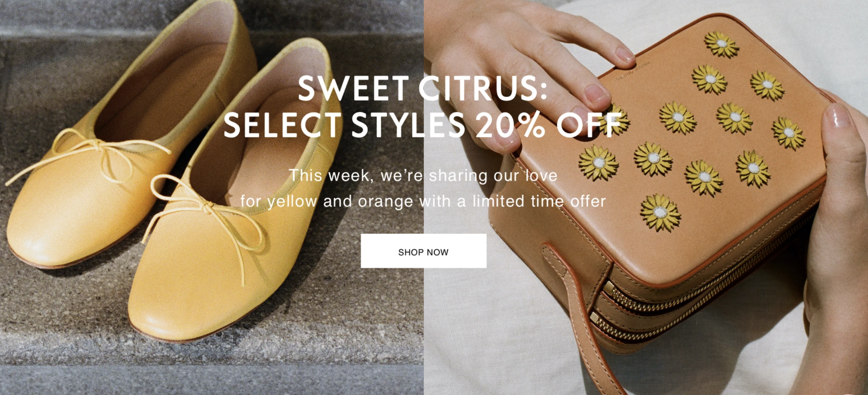Image resolution: width=868 pixels, height=395 pixels.
Task: Click the topmost daisy on the bag
Action: click(721, 45)
